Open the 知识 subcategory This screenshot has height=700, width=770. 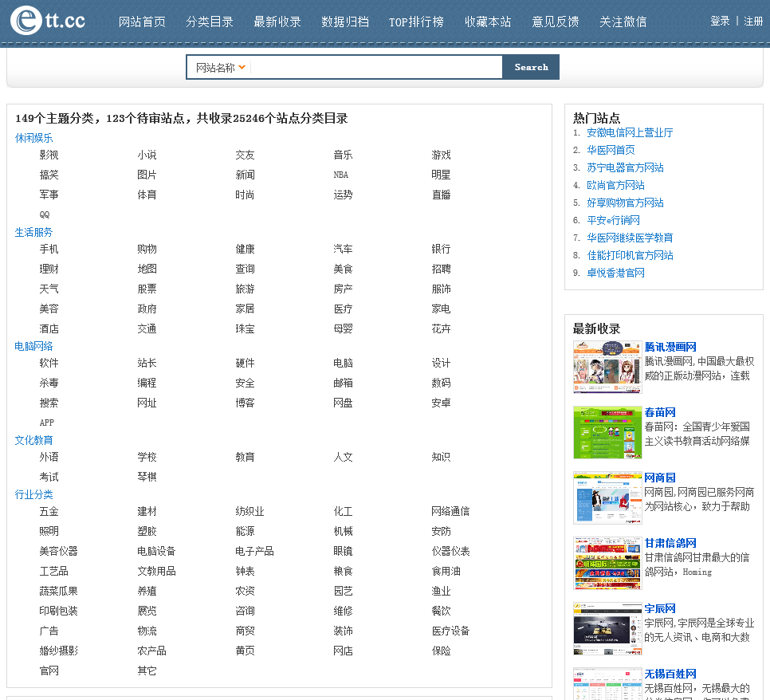pyautogui.click(x=441, y=457)
